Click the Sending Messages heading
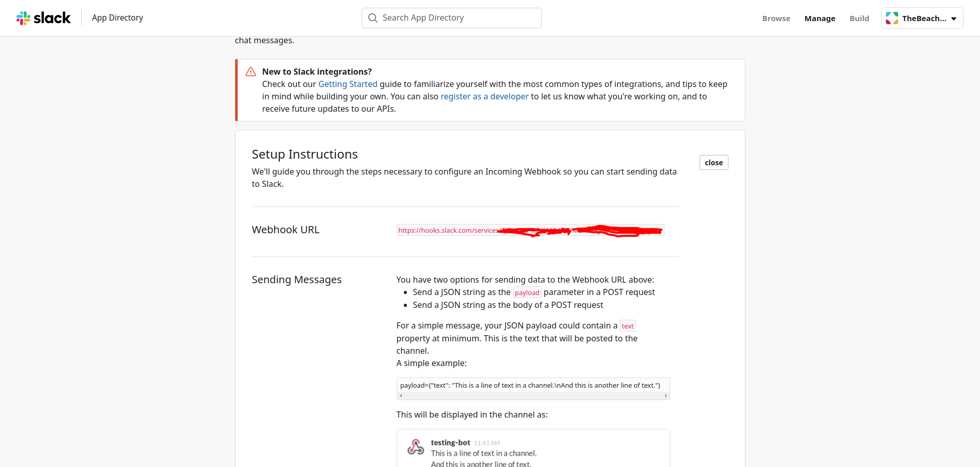Image resolution: width=980 pixels, height=467 pixels. click(296, 280)
